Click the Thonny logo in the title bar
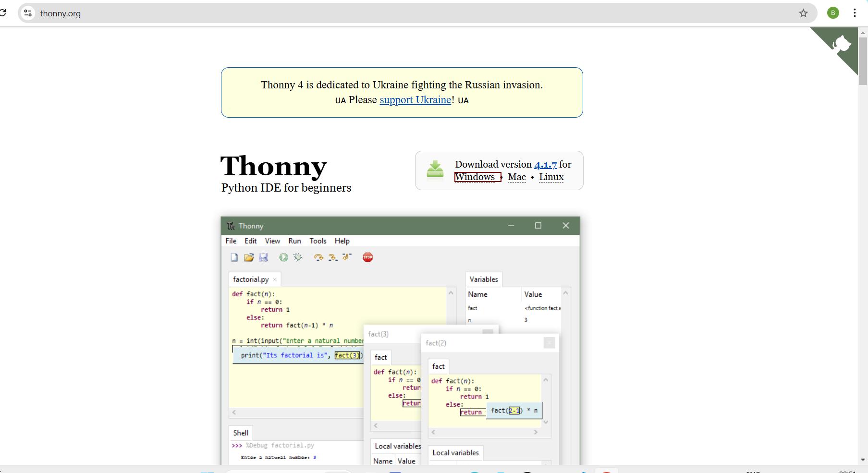This screenshot has height=473, width=868. point(231,226)
